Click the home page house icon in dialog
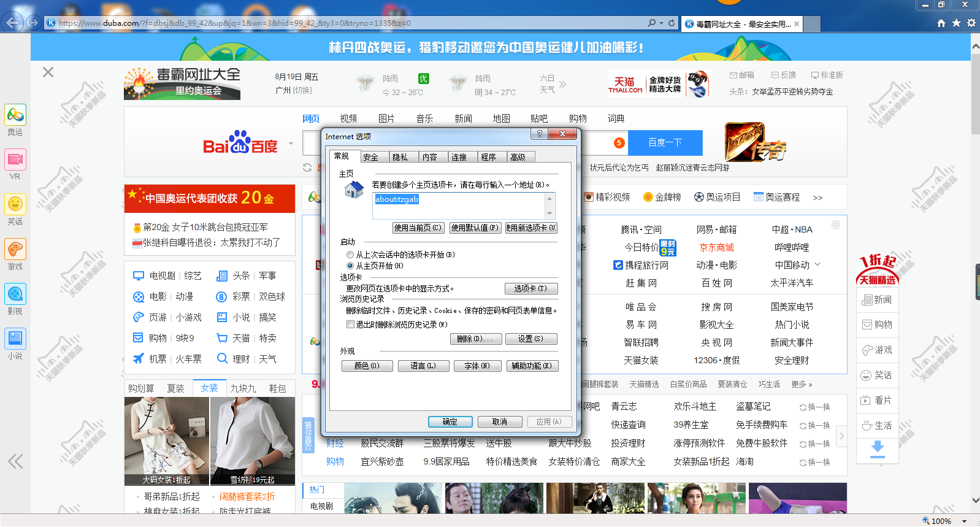Image resolution: width=980 pixels, height=527 pixels. [354, 191]
